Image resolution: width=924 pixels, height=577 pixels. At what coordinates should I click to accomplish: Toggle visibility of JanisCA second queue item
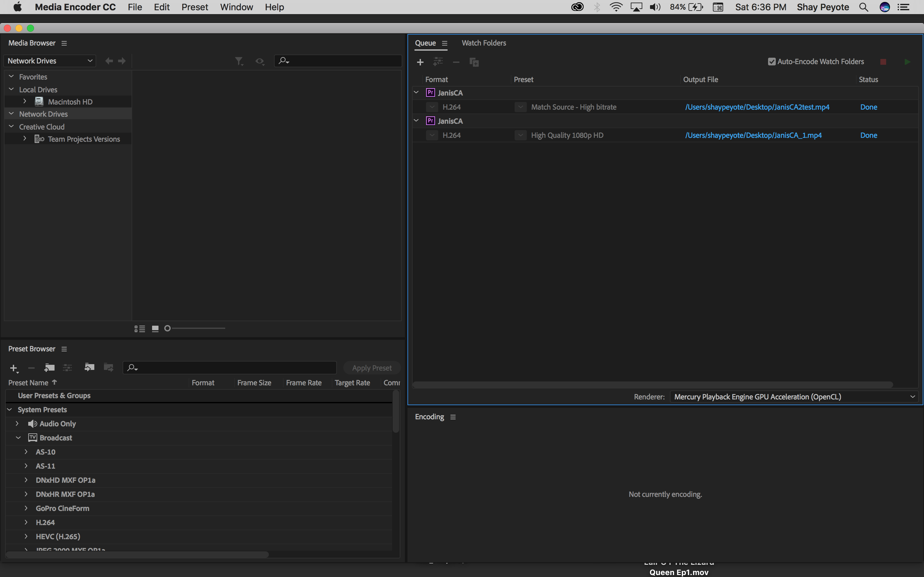(416, 120)
